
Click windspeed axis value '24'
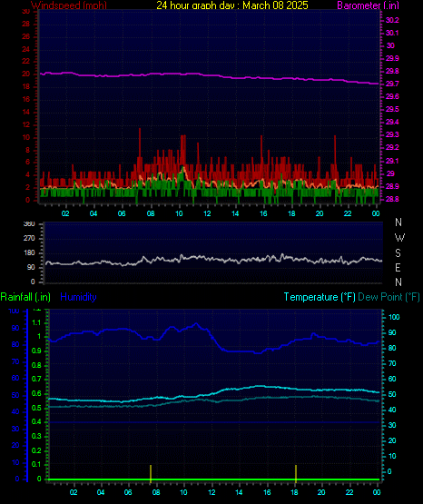[x=25, y=49]
